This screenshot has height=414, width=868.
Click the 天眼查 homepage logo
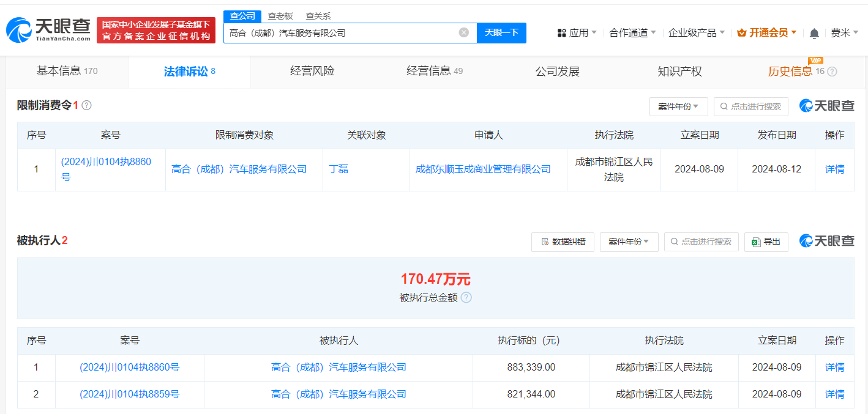point(46,28)
